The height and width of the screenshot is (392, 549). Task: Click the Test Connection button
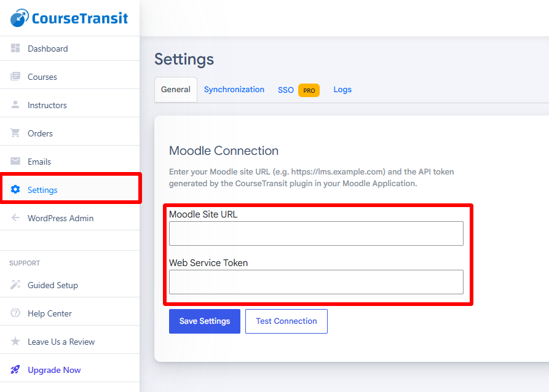coord(286,321)
